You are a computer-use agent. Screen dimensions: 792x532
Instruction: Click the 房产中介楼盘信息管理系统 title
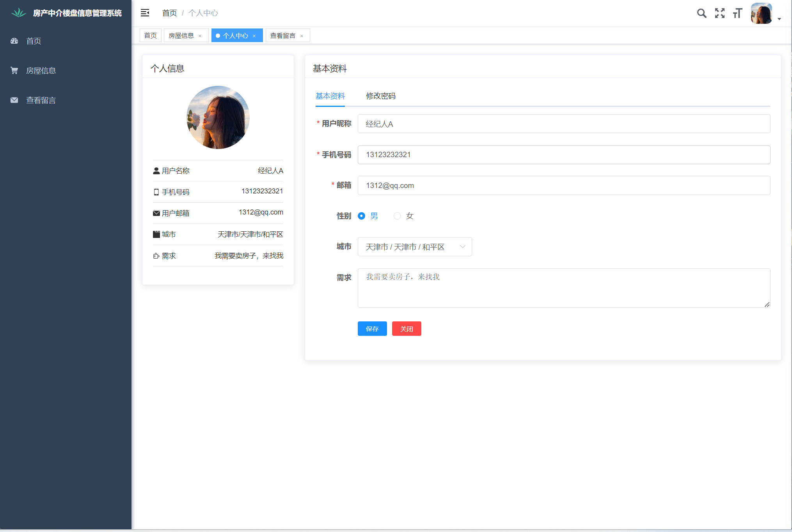(77, 13)
